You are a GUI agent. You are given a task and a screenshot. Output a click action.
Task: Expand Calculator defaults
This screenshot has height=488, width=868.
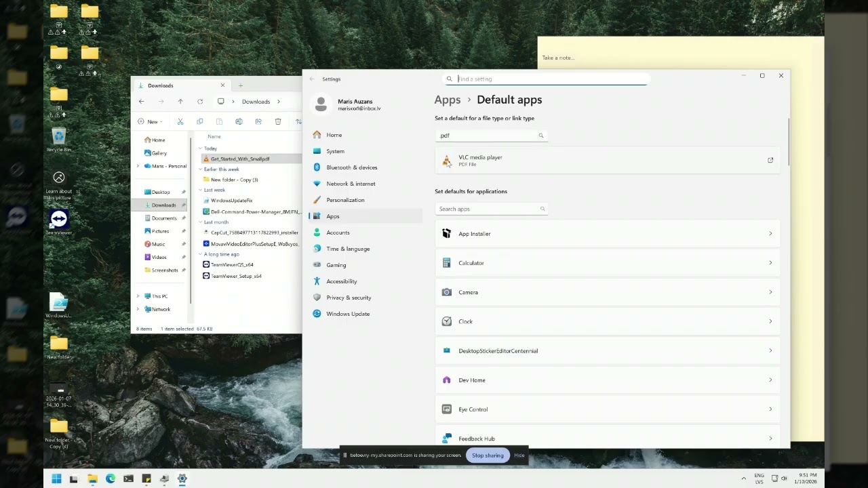[608, 263]
